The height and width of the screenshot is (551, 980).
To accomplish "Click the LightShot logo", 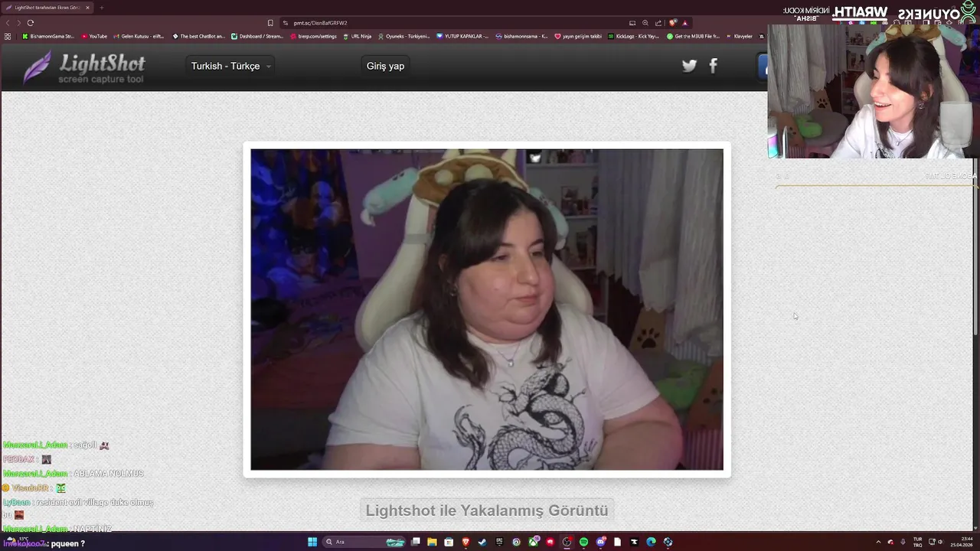I will click(x=84, y=67).
